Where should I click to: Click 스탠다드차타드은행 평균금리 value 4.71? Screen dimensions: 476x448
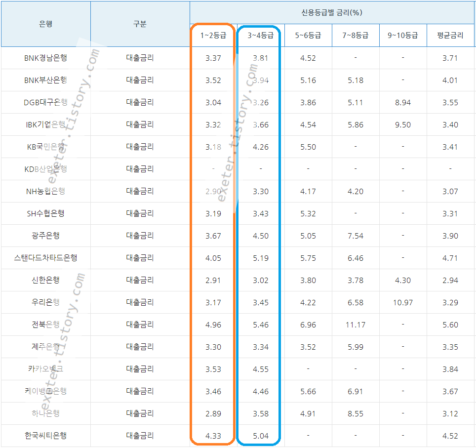(450, 258)
